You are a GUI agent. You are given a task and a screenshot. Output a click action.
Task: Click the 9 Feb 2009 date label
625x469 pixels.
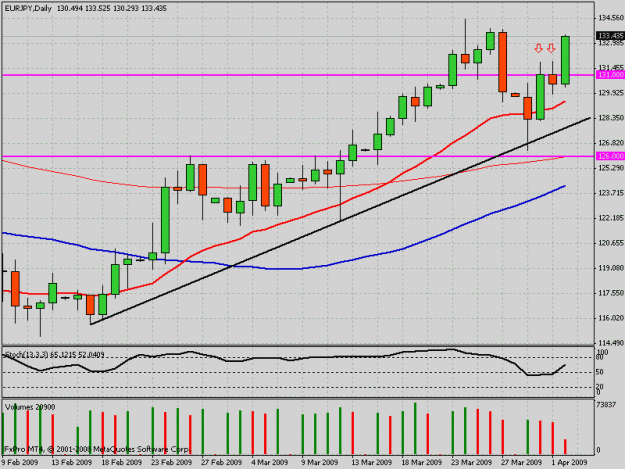[x=20, y=462]
